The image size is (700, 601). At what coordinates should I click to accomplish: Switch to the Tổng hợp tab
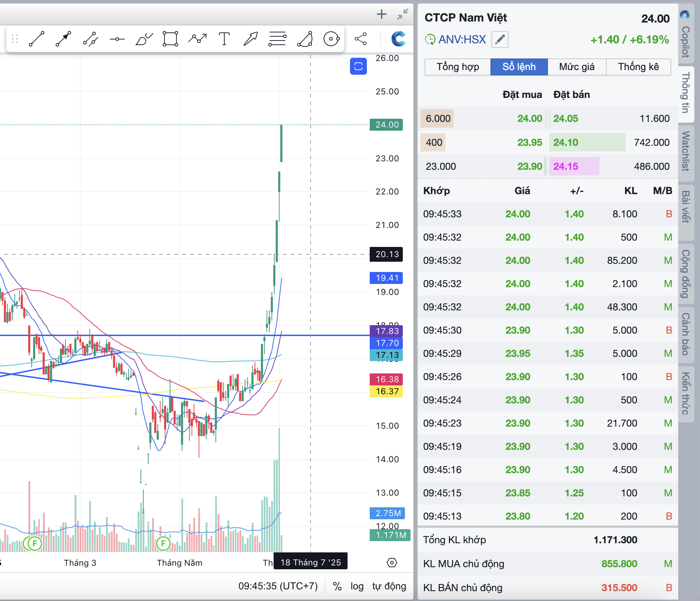457,67
